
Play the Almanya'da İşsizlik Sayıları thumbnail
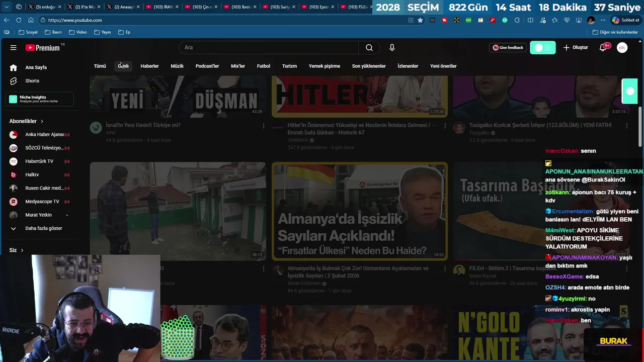tap(360, 211)
